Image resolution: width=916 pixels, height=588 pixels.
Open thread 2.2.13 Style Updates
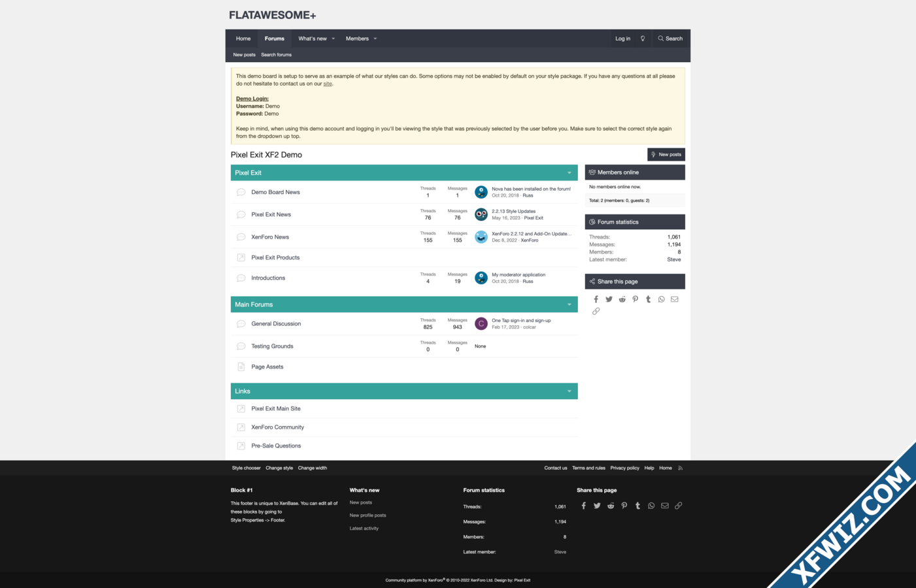click(514, 212)
